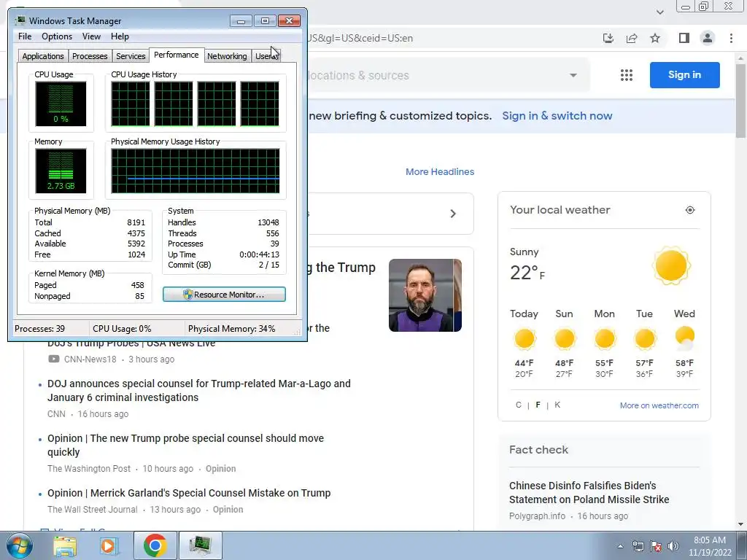Image resolution: width=747 pixels, height=560 pixels.
Task: Switch weather units to Fahrenheit
Action: (538, 405)
